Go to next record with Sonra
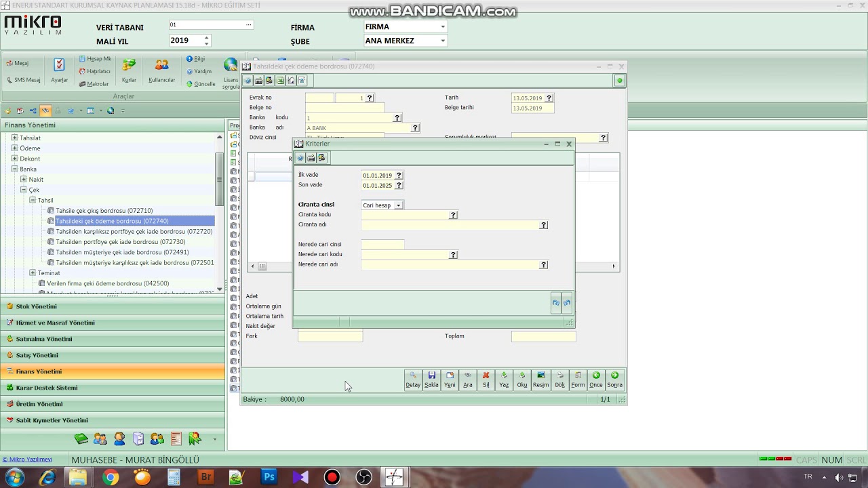The width and height of the screenshot is (868, 488). (614, 380)
